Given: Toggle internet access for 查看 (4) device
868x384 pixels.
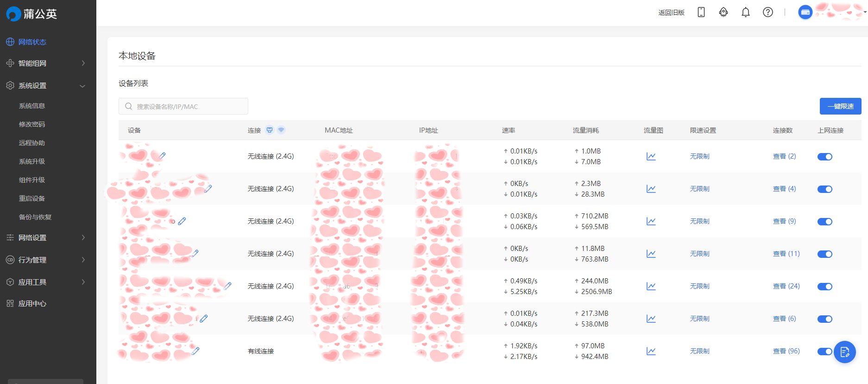Looking at the screenshot, I should pyautogui.click(x=825, y=189).
